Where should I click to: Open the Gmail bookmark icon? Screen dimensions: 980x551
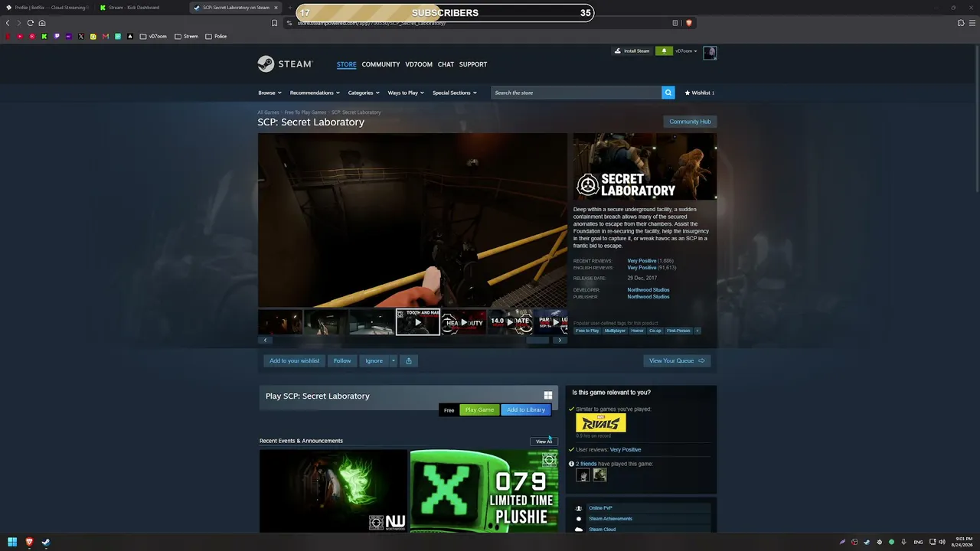pyautogui.click(x=106, y=36)
